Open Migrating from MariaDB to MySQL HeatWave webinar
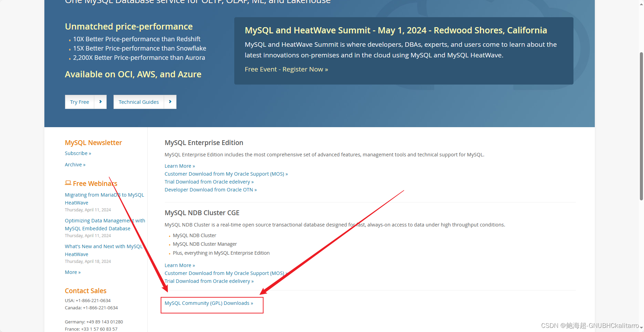The image size is (644, 332). coord(104,199)
